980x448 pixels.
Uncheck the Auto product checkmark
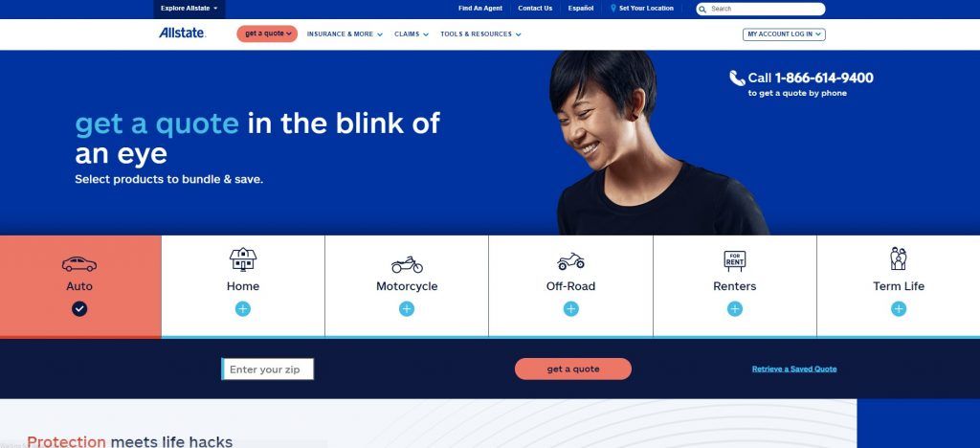point(79,308)
